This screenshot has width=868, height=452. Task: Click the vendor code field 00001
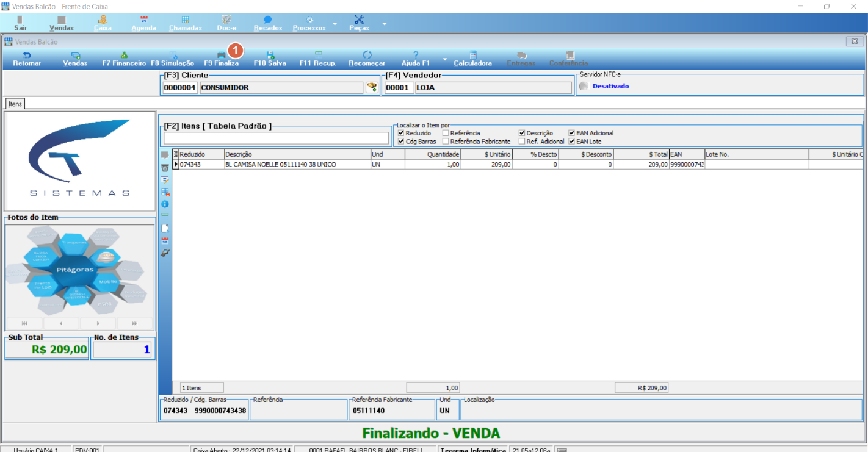pos(399,88)
